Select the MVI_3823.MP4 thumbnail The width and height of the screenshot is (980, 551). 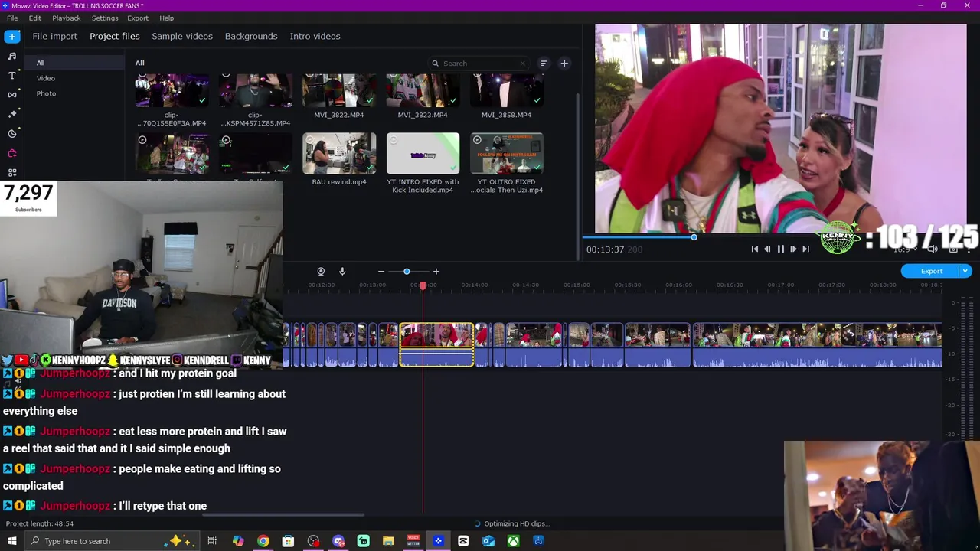pyautogui.click(x=423, y=90)
